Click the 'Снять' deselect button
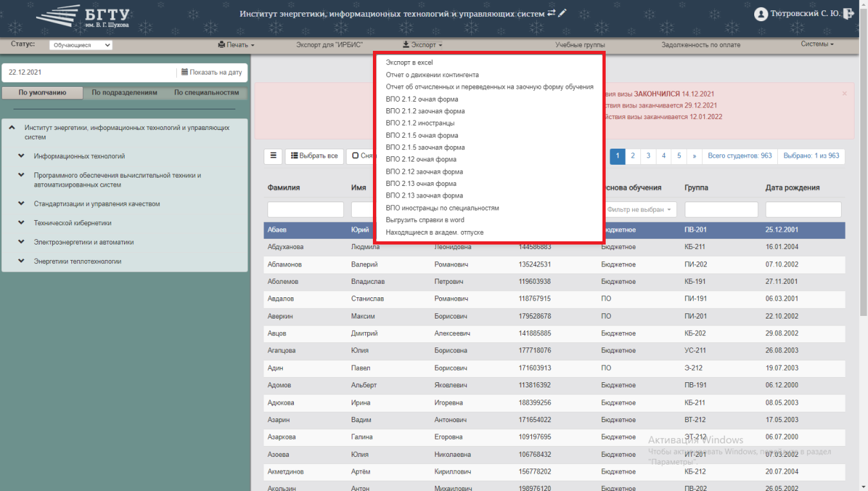The image size is (868, 491). [x=361, y=156]
